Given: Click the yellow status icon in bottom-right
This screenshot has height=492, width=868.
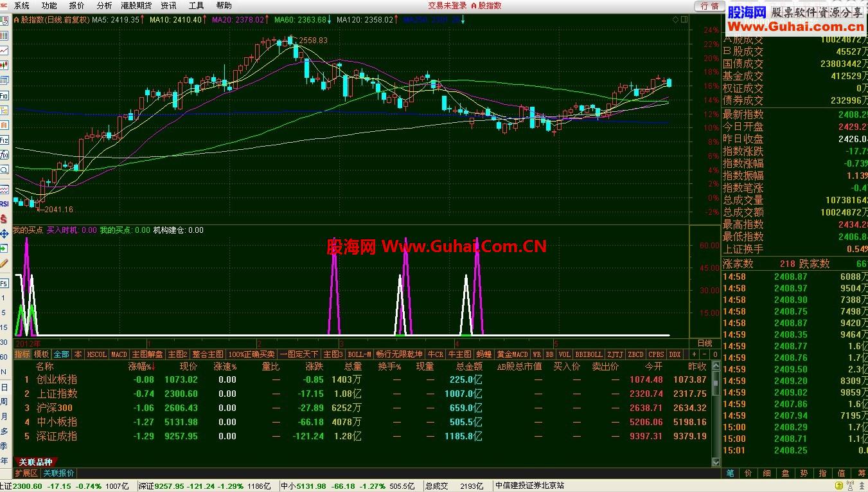Looking at the screenshot, I should [x=839, y=486].
